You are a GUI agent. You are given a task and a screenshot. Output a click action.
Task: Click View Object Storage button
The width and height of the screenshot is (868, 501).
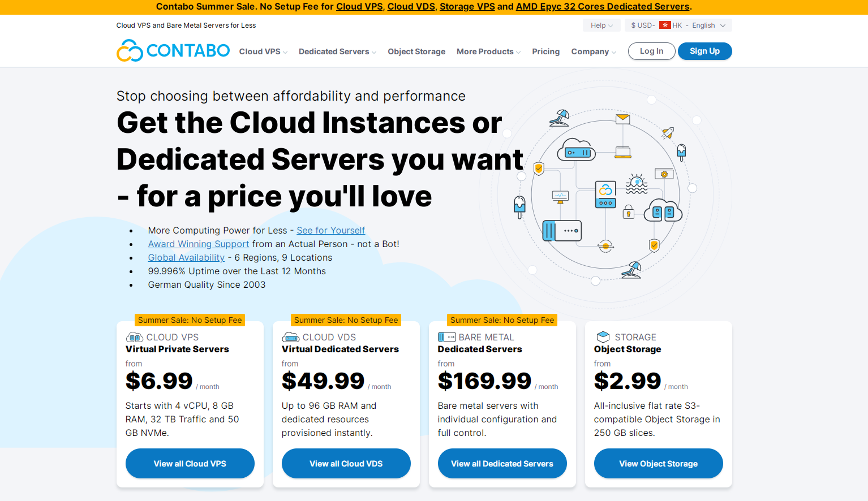[x=659, y=464]
